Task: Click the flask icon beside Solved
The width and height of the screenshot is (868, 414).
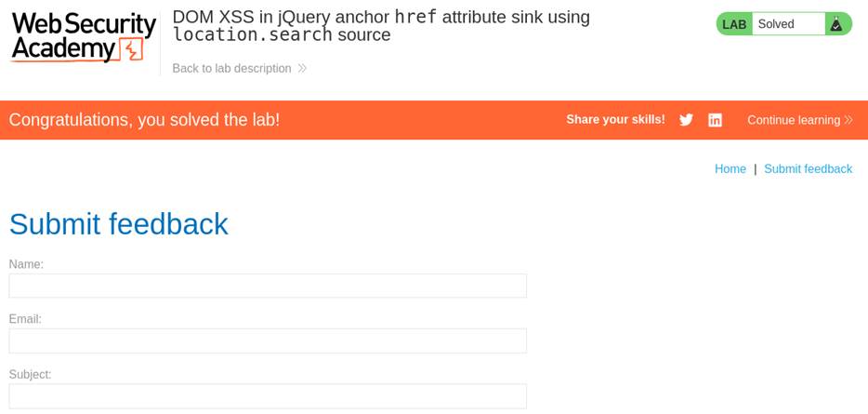Action: click(836, 24)
